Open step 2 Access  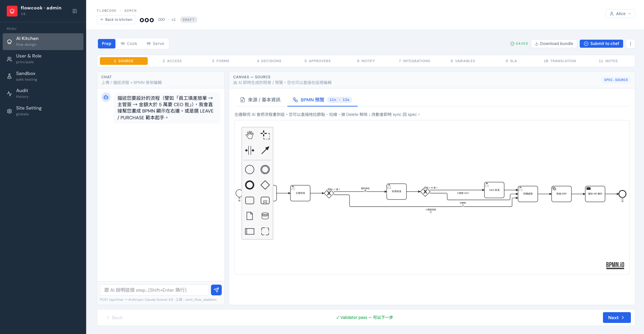point(172,61)
